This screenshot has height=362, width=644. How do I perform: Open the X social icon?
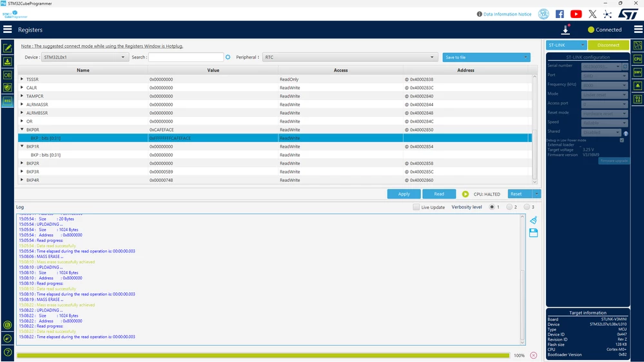click(x=592, y=14)
